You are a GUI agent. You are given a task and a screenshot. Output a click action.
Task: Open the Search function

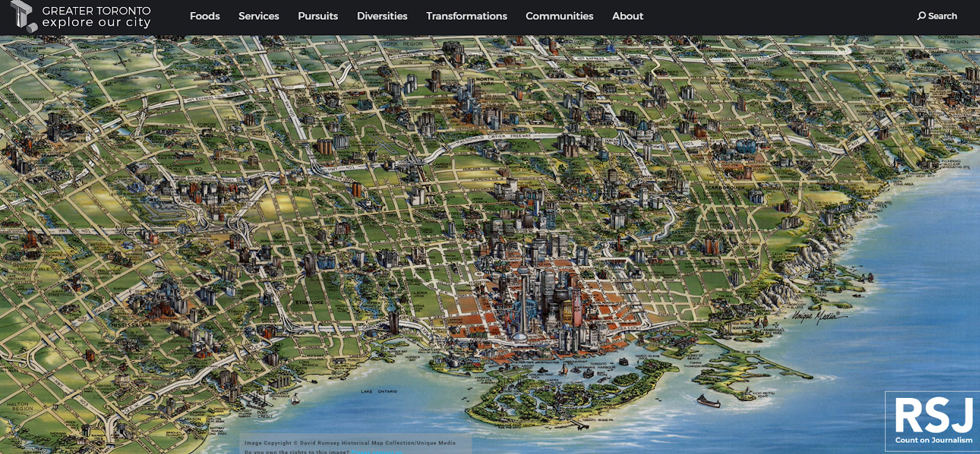tap(937, 16)
